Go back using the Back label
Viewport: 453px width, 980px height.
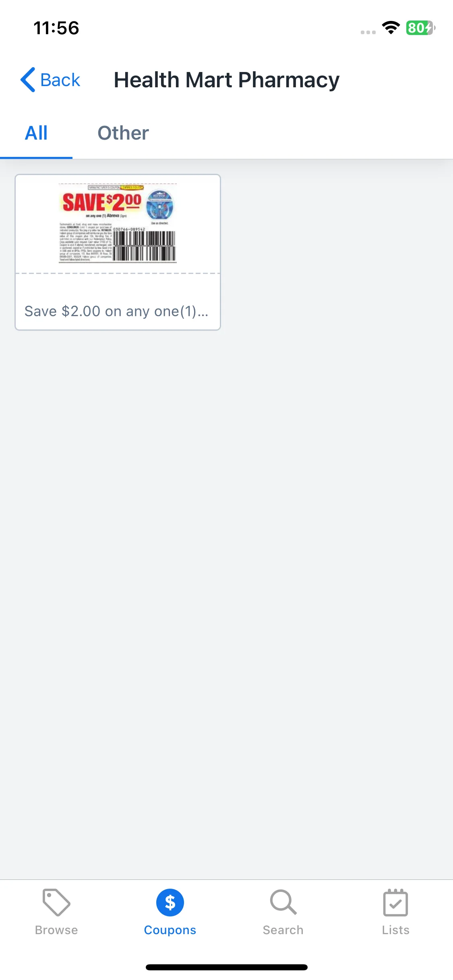pyautogui.click(x=60, y=80)
